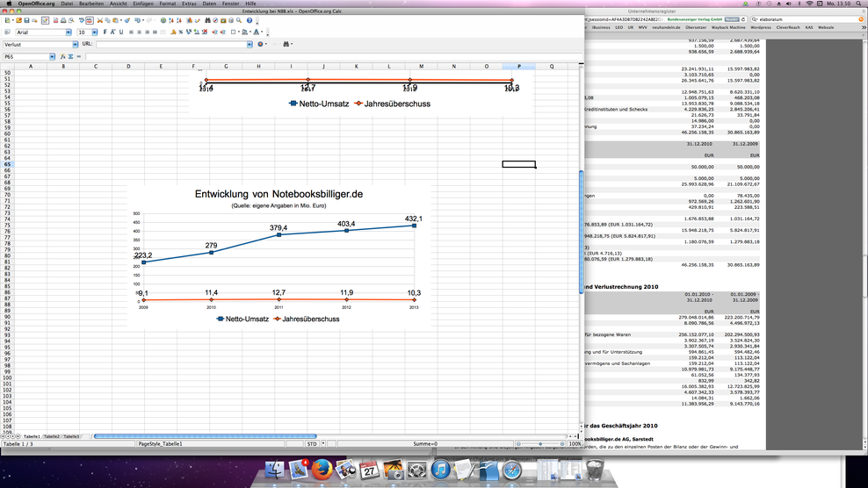The width and height of the screenshot is (868, 488).
Task: Open OpenOffice Help question mark icon
Action: pos(250,20)
